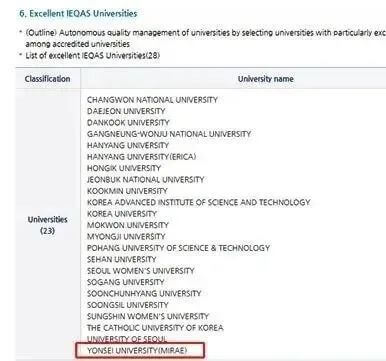Select the University name column header
This screenshot has width=386, height=361.
pos(266,79)
